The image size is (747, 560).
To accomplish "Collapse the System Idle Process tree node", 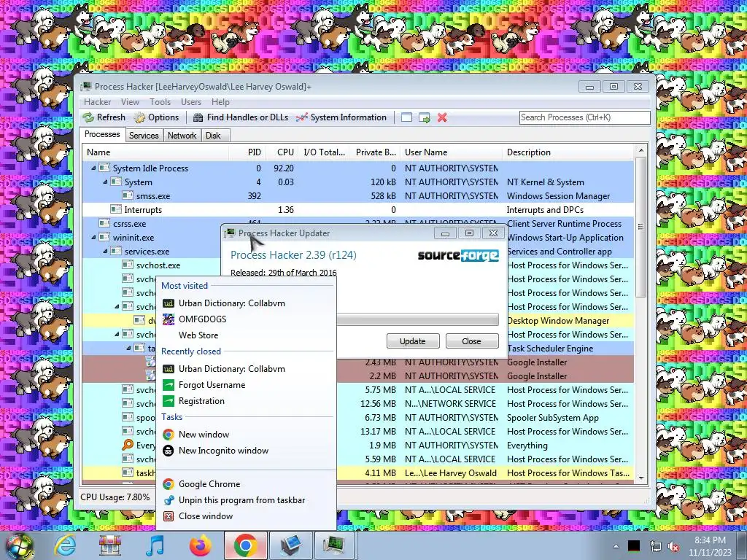I will click(94, 168).
